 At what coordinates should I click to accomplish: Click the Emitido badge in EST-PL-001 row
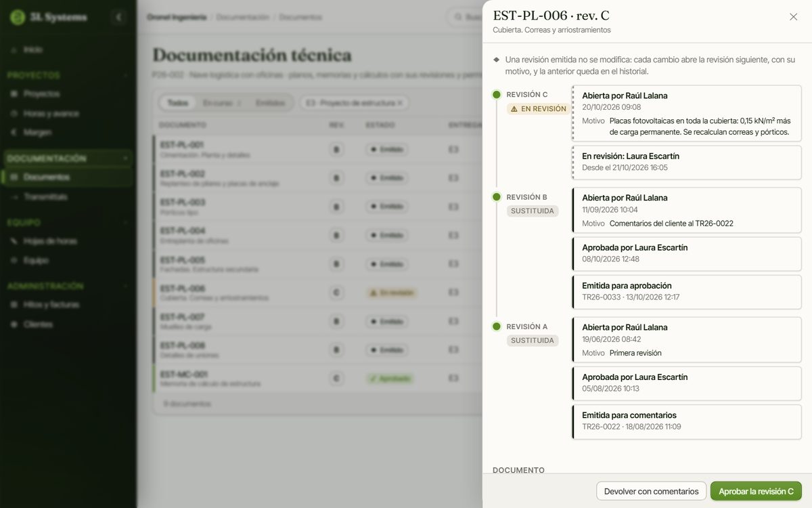(387, 150)
